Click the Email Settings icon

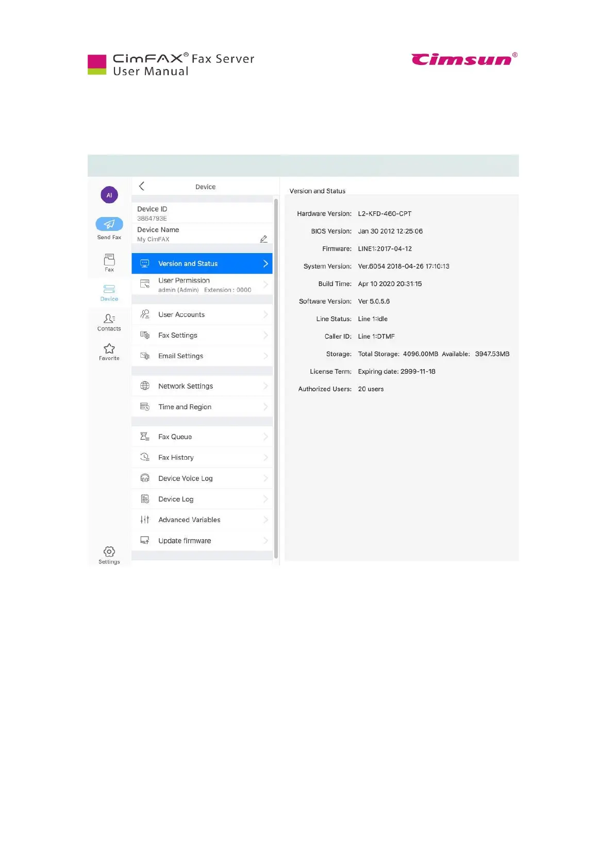pos(145,356)
